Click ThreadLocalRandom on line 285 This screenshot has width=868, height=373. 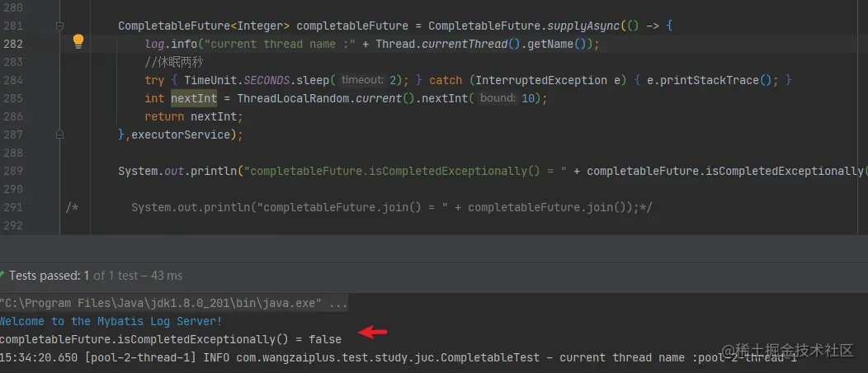coord(293,98)
